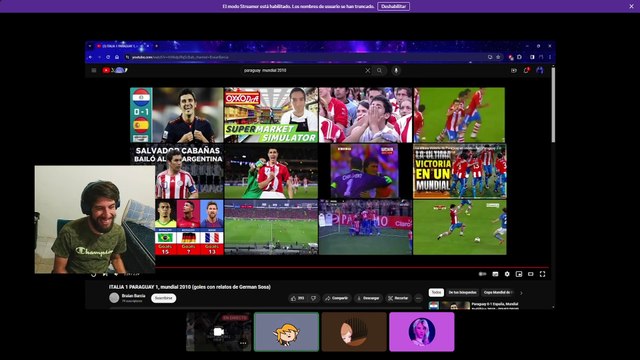Select the Todos filter chip
640x360 pixels.
click(436, 293)
